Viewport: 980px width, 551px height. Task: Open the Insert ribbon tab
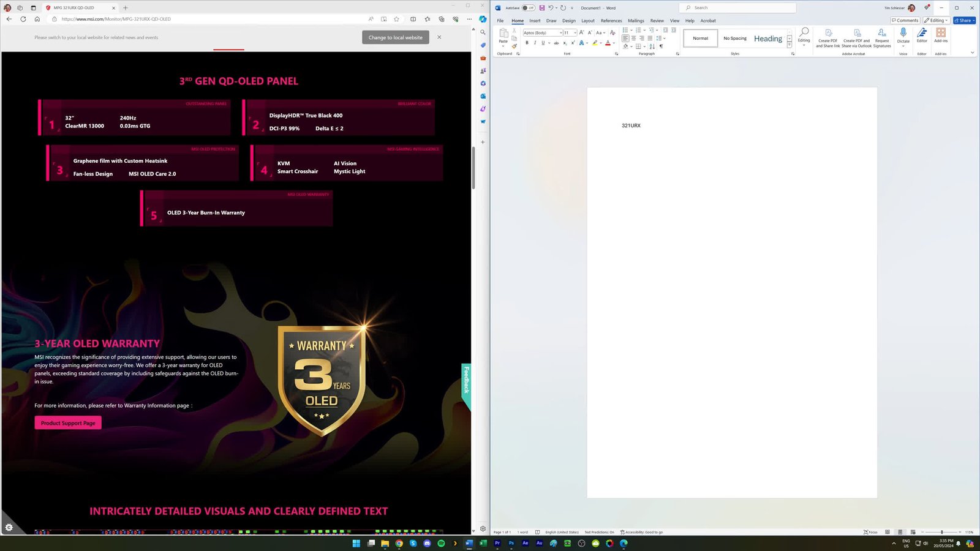click(x=535, y=21)
